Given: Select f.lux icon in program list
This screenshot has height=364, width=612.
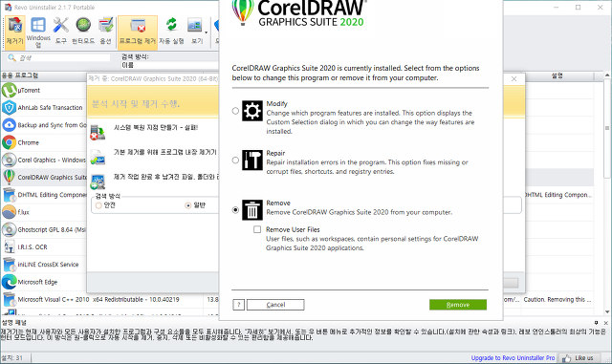Looking at the screenshot, I should [x=9, y=212].
